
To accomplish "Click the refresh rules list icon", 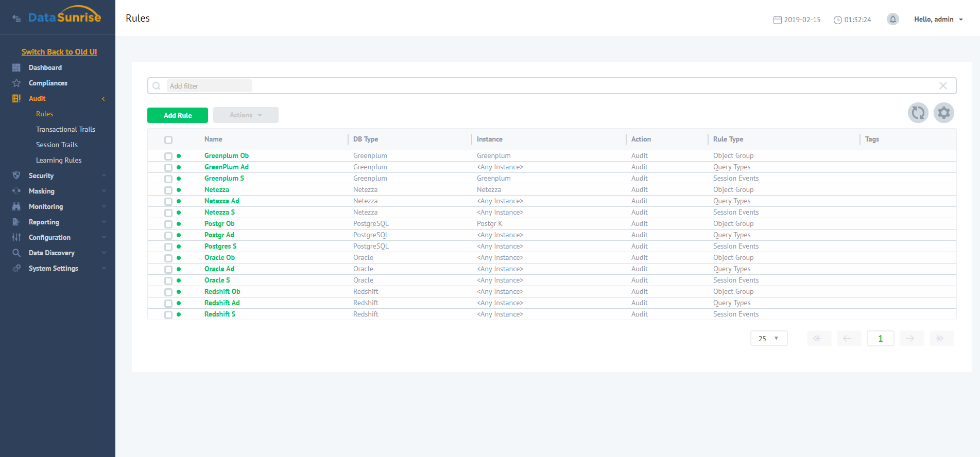I will [x=918, y=113].
